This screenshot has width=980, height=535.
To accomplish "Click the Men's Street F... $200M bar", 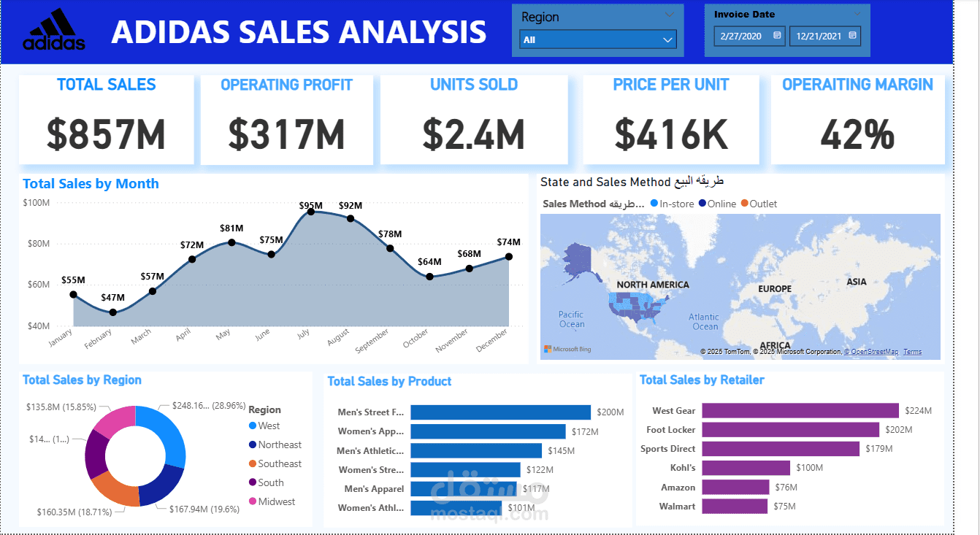I will point(500,412).
